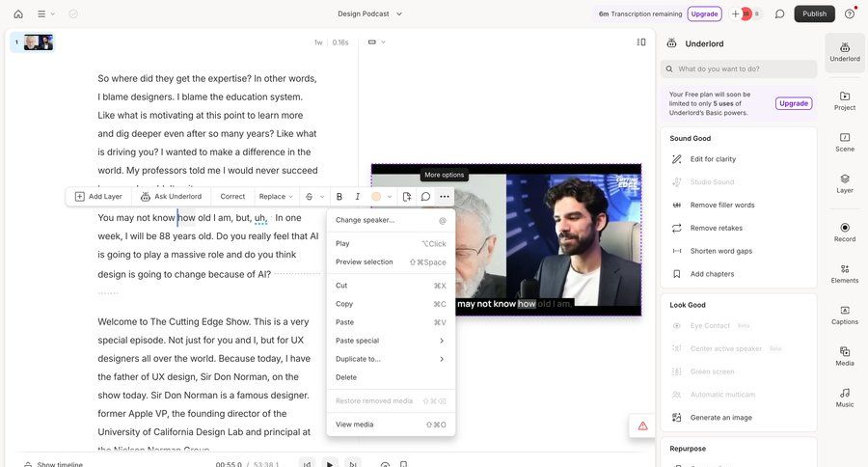Image resolution: width=868 pixels, height=467 pixels.
Task: Open the Project panel in sidebar
Action: point(845,100)
